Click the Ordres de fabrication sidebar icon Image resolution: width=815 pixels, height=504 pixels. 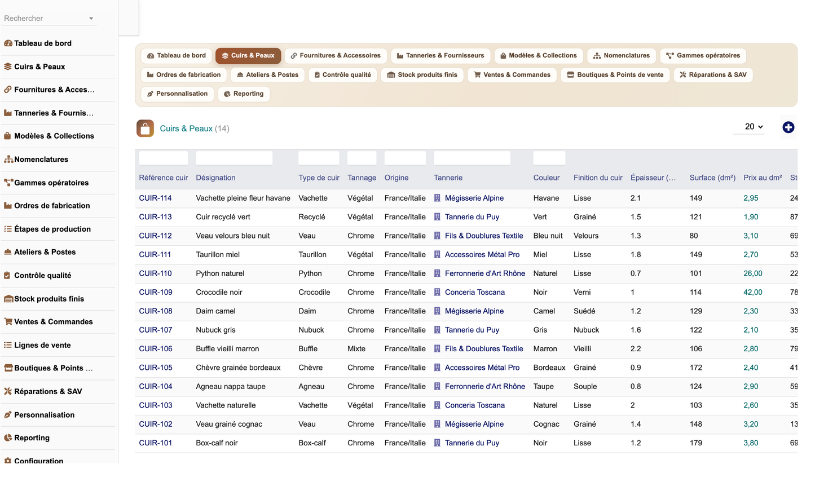(8, 206)
